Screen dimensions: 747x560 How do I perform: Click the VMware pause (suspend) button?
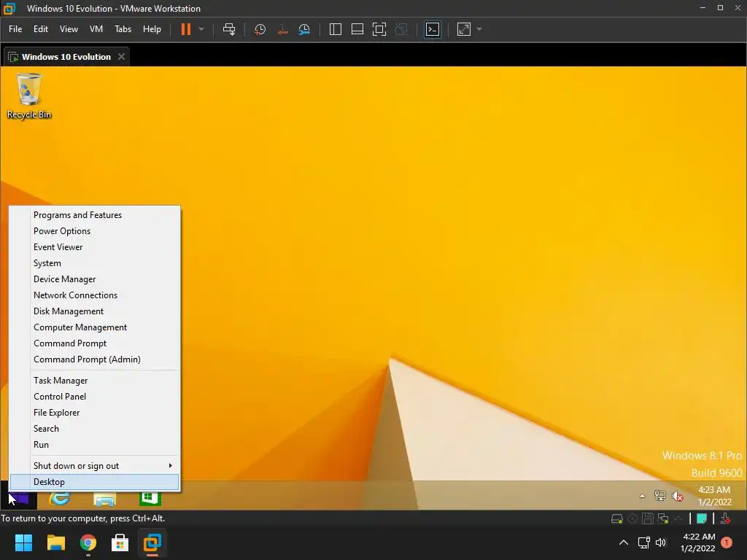point(186,29)
